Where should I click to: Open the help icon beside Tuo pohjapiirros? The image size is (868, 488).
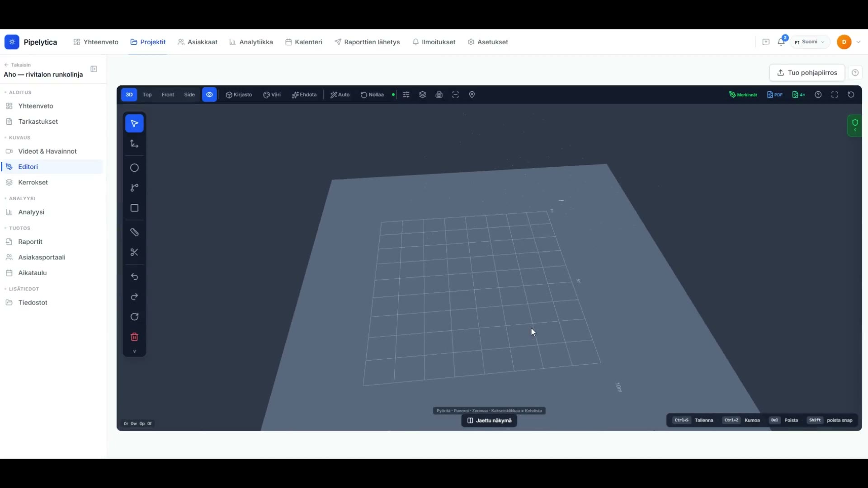pyautogui.click(x=855, y=73)
